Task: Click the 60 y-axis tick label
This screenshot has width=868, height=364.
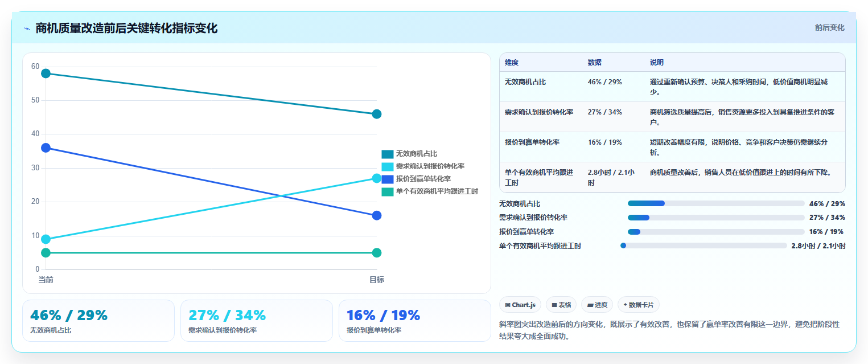Action: coord(35,67)
